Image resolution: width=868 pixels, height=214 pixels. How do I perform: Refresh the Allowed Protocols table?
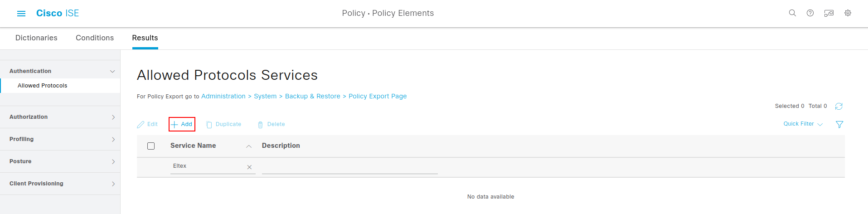(x=839, y=106)
